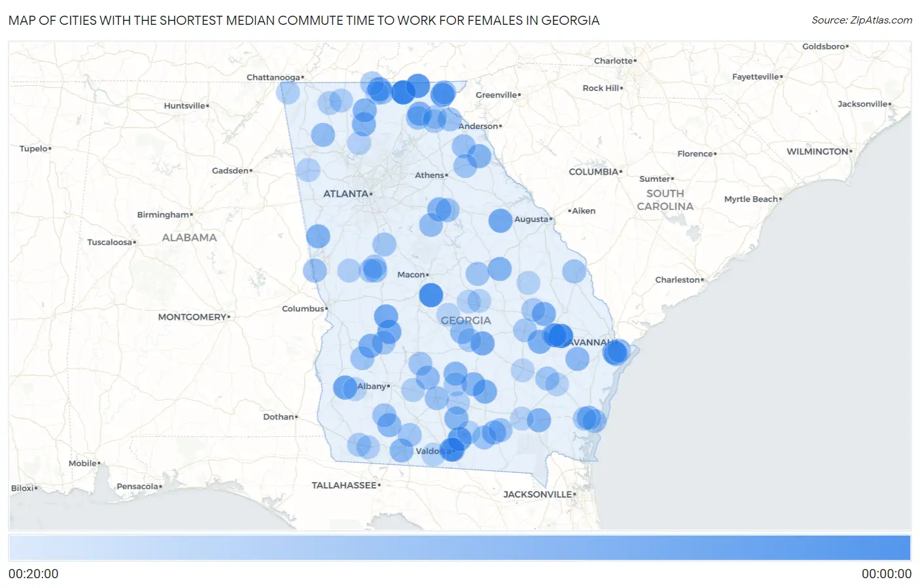Click the Tallahassee label
The width and height of the screenshot is (920, 588).
pyautogui.click(x=344, y=485)
